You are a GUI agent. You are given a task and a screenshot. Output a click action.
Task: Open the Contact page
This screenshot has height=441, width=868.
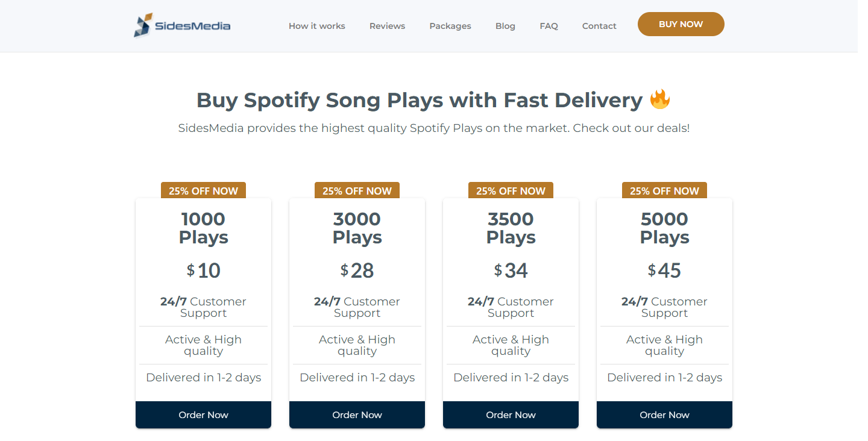click(x=599, y=26)
